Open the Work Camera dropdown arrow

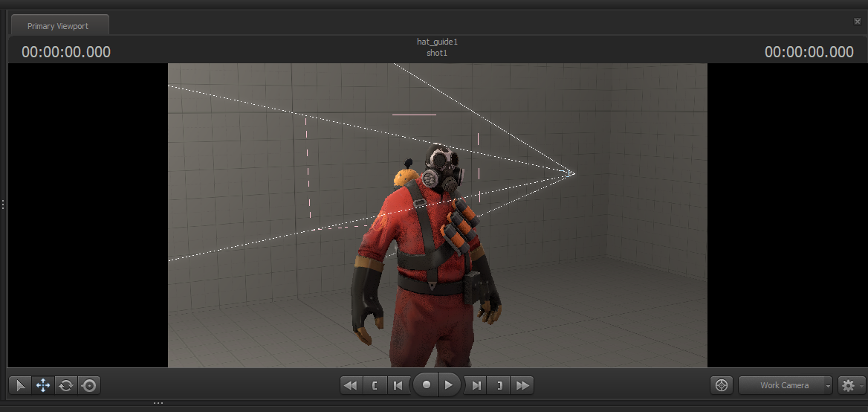[828, 385]
